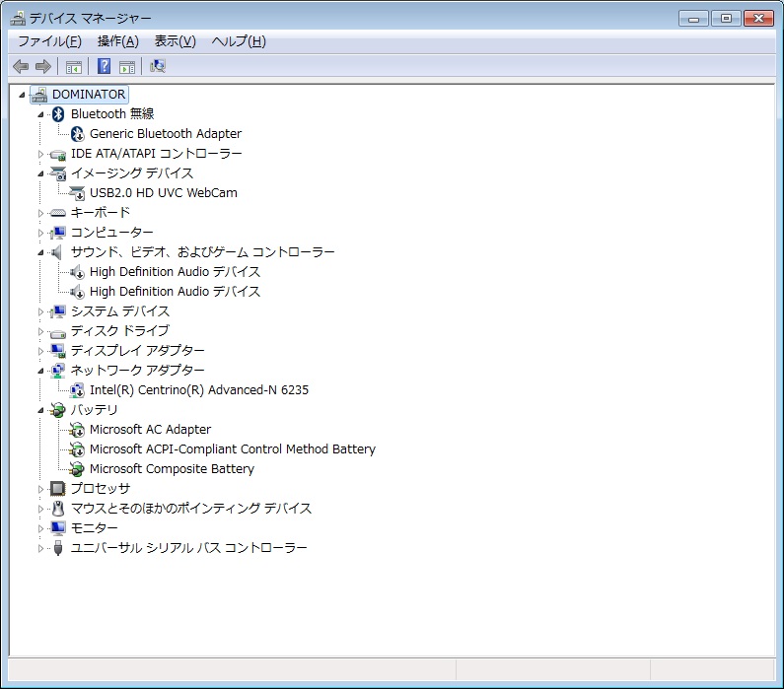Screen dimensions: 784x689
Task: Click the Device Manager title bar icon
Action: click(x=18, y=19)
